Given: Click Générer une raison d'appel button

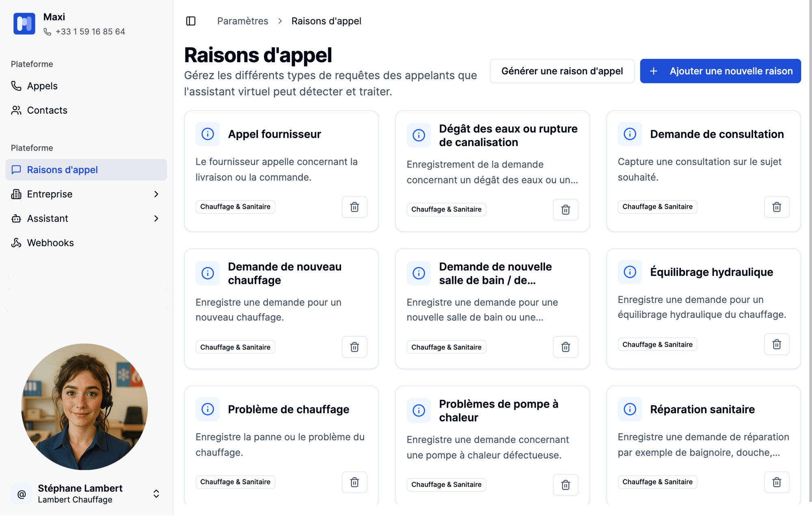Looking at the screenshot, I should pos(562,71).
